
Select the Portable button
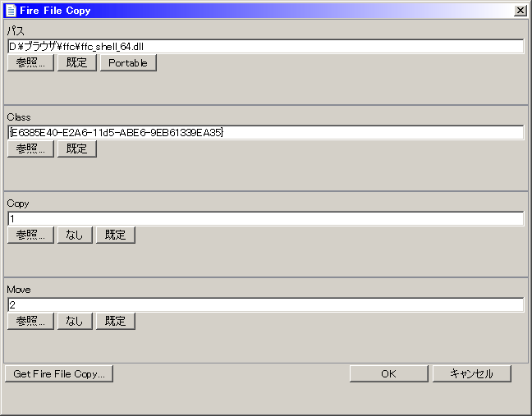[x=128, y=63]
